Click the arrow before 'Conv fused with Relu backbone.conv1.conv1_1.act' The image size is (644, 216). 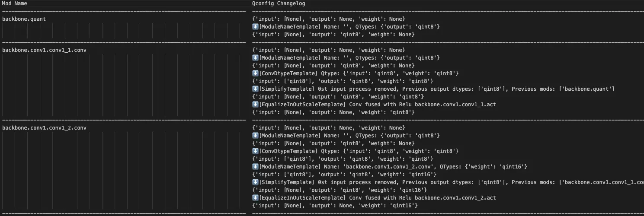click(255, 105)
